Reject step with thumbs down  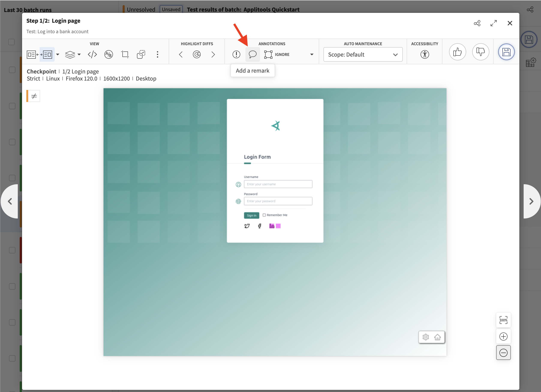[480, 52]
